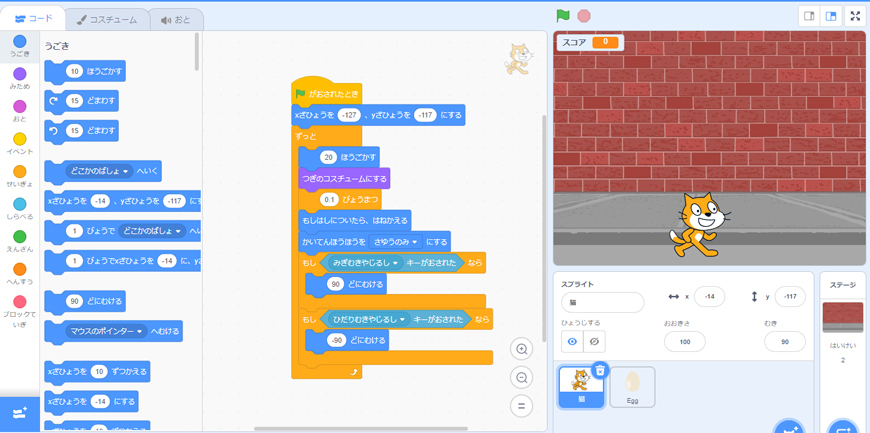Click the workspace horizontal scrollbar
870x433 pixels.
coord(363,429)
